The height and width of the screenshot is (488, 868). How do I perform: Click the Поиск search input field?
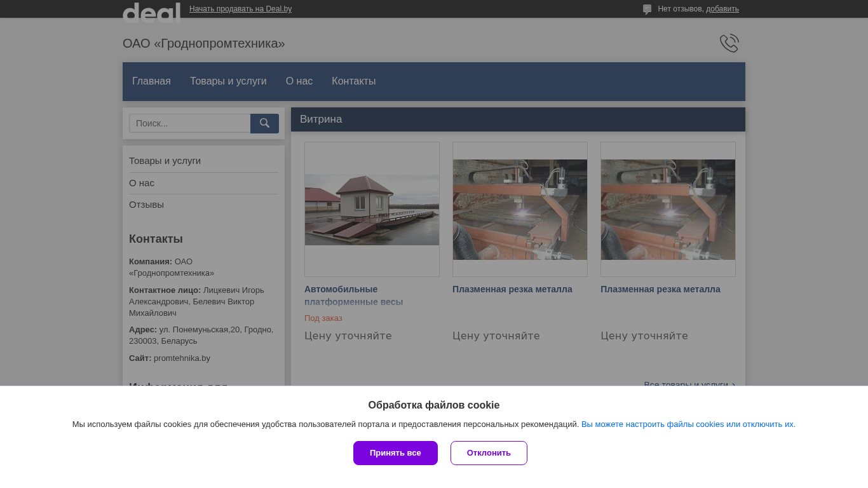coord(190,123)
